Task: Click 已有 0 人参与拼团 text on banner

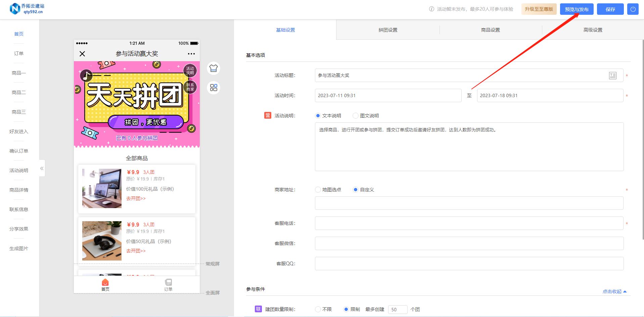Action: pos(137,138)
